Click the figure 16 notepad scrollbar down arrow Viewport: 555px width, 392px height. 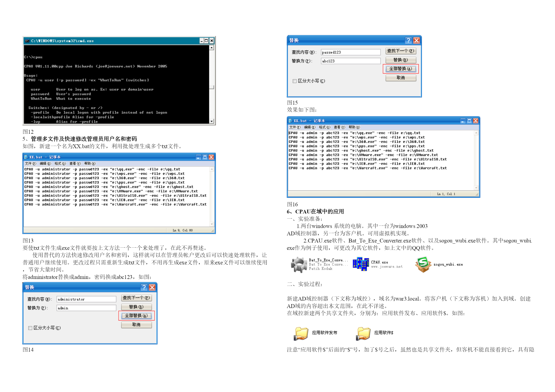476,188
